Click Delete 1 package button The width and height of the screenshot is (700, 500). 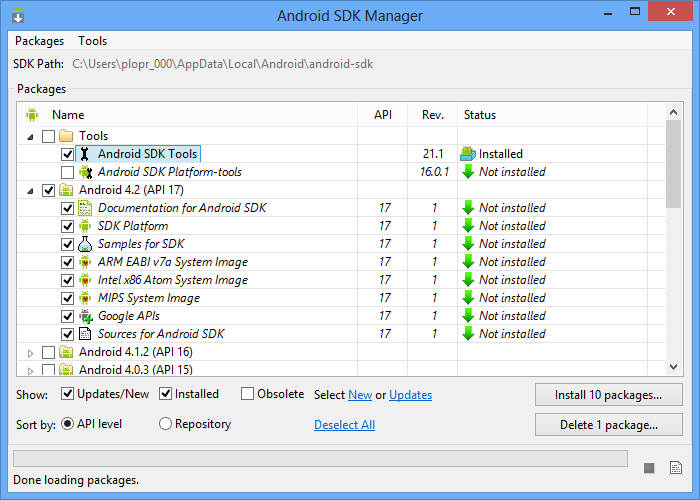[x=608, y=425]
